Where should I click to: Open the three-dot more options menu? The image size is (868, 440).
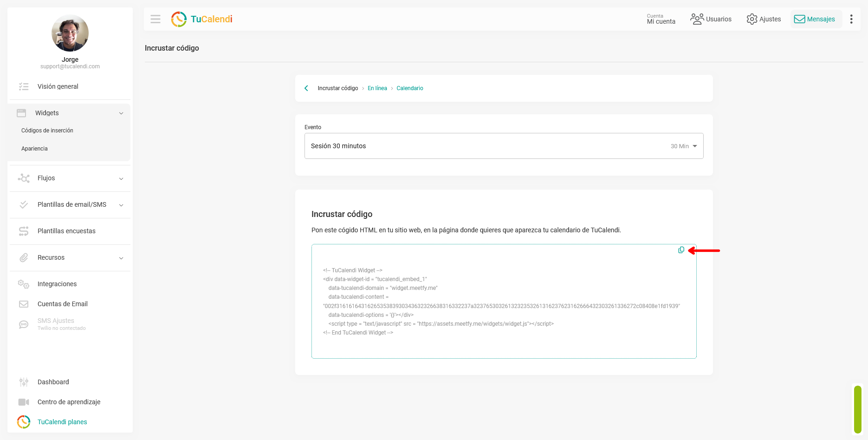851,19
